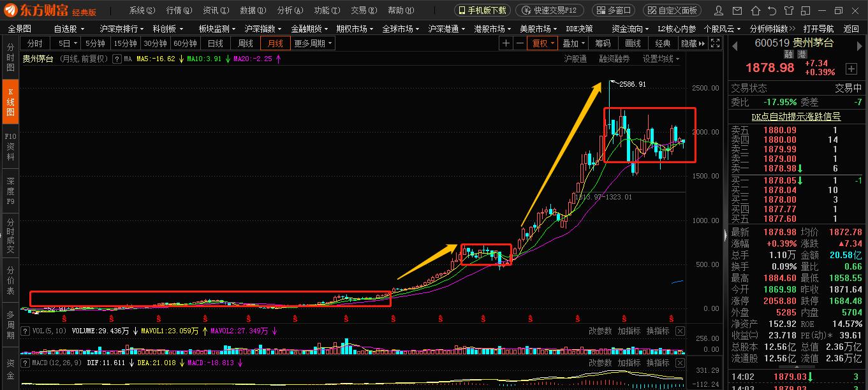The height and width of the screenshot is (390, 868).
Task: Open F10资料 sidebar tab
Action: (10, 147)
